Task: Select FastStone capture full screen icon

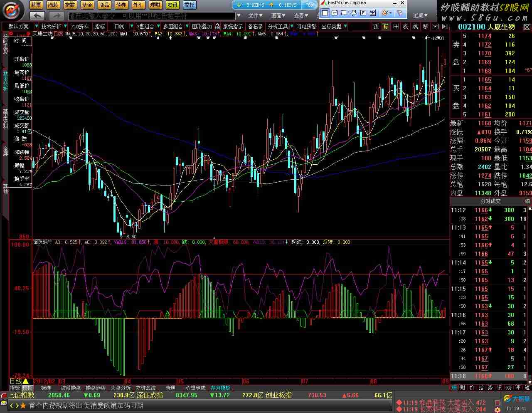Action: 363,13
